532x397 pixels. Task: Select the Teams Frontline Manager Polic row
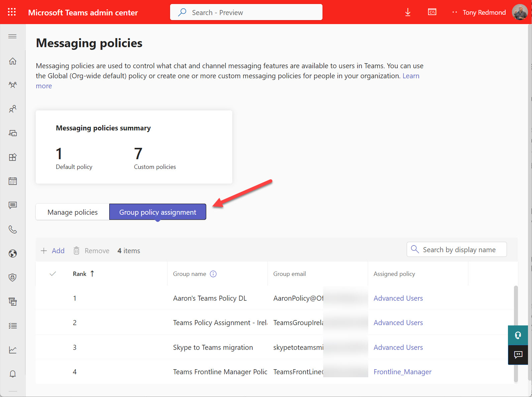[x=275, y=372]
